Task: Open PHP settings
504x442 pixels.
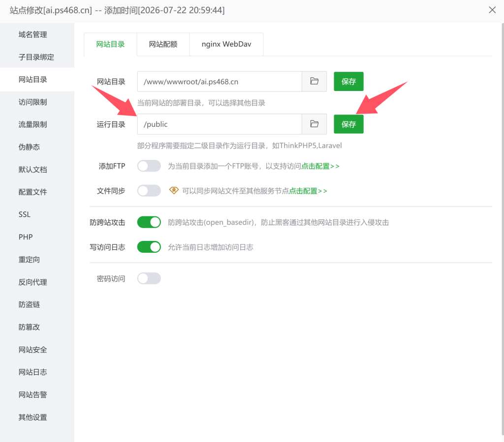Action: click(x=37, y=237)
